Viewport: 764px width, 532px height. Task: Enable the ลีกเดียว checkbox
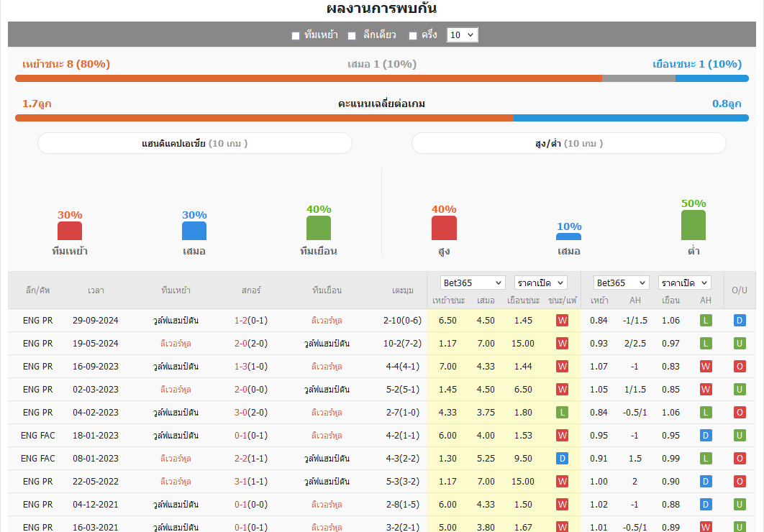pyautogui.click(x=352, y=35)
